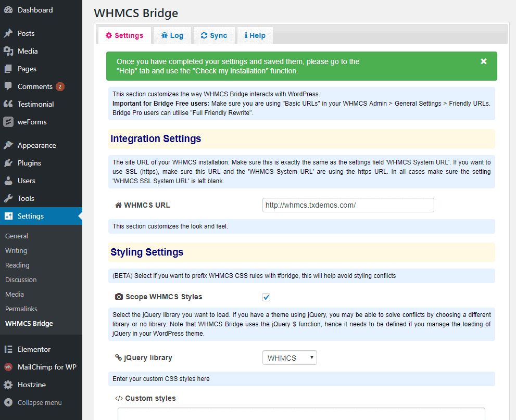Click the Dashboard gauge icon
Viewport: 516px width, 420px height.
[x=8, y=10]
